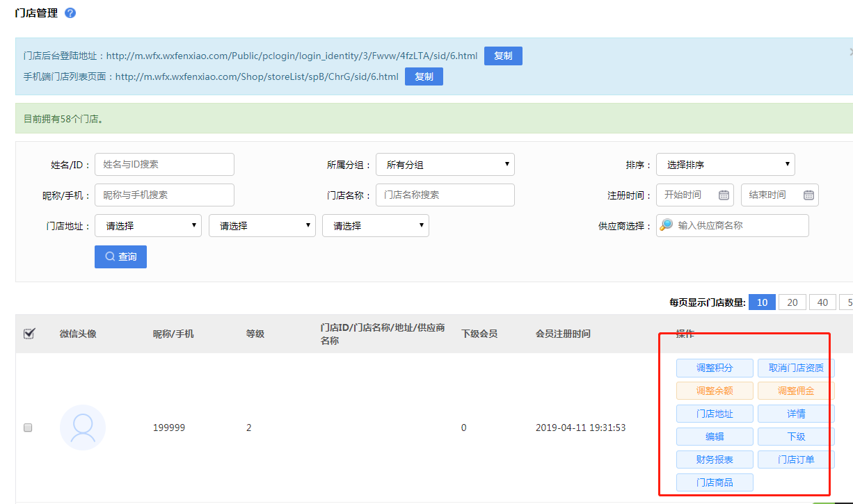Image resolution: width=853 pixels, height=504 pixels.
Task: Focus the 门店名称 search field
Action: click(x=445, y=195)
